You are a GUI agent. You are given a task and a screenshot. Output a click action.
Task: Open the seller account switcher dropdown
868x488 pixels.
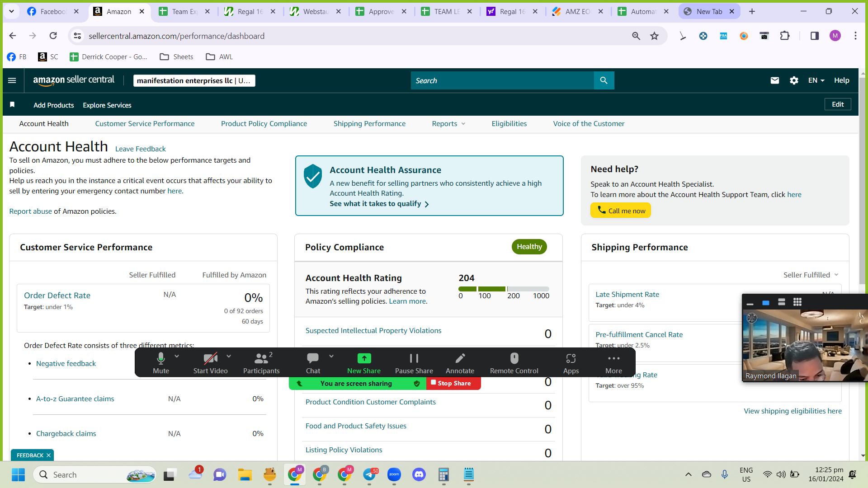click(x=194, y=80)
